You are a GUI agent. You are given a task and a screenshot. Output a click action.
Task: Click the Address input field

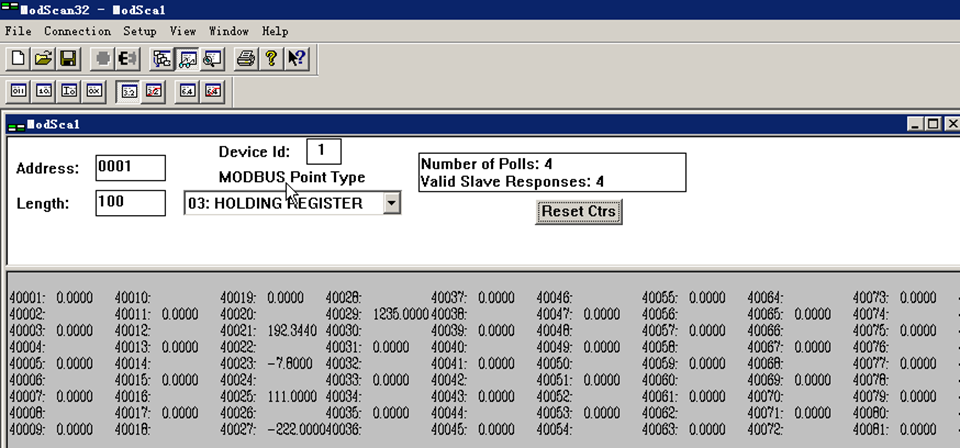pyautogui.click(x=130, y=168)
